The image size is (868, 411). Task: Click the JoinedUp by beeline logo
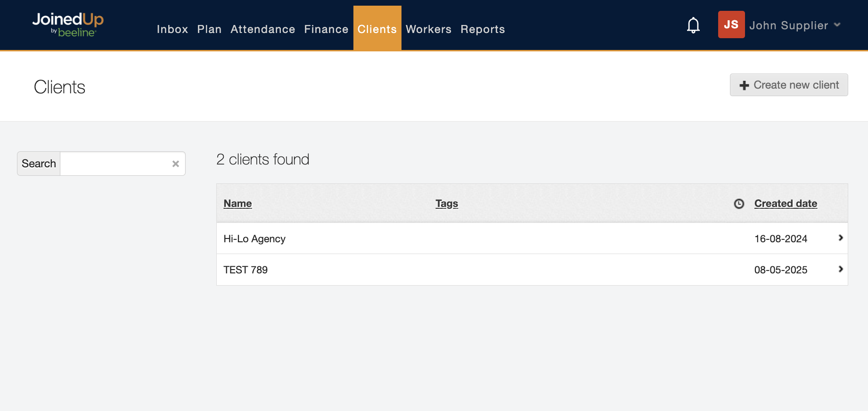[68, 25]
